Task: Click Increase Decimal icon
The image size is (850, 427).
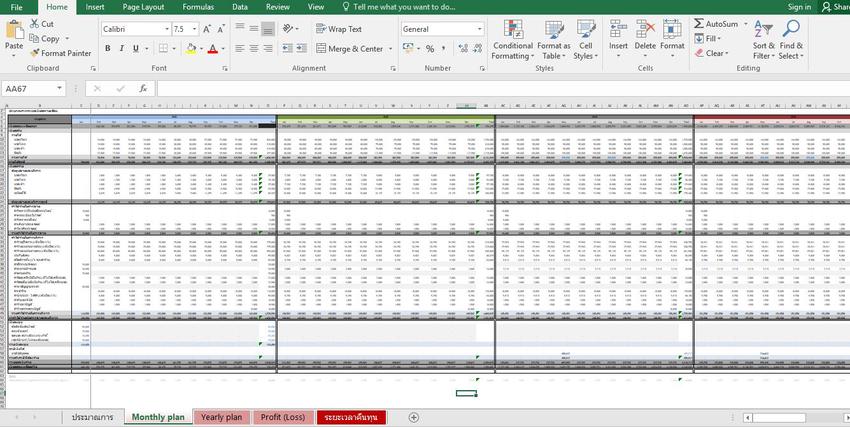Action: [x=463, y=49]
